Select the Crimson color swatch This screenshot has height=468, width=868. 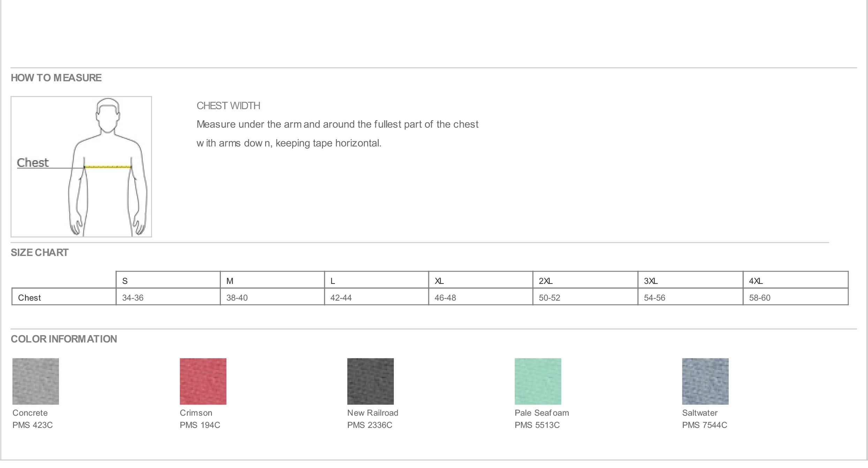(x=203, y=381)
